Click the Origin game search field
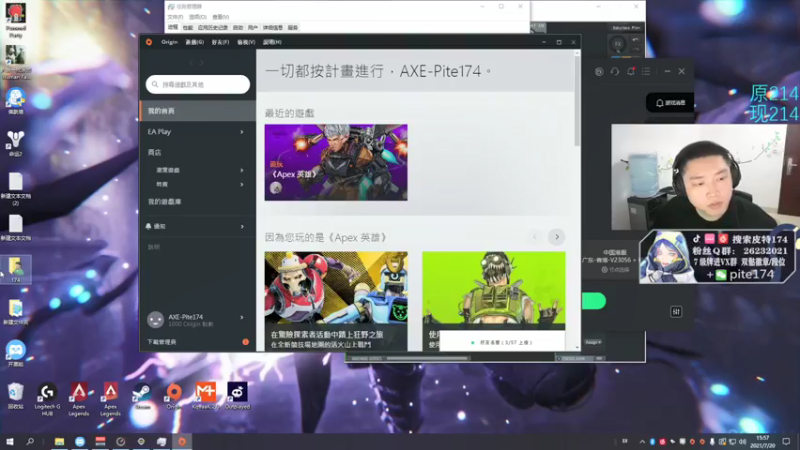This screenshot has width=800, height=450. pos(198,85)
